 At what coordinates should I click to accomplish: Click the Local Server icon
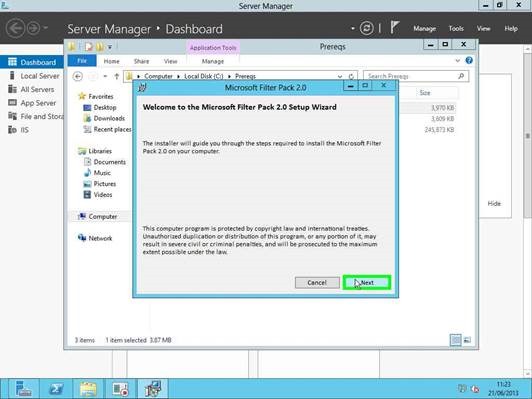tap(12, 75)
